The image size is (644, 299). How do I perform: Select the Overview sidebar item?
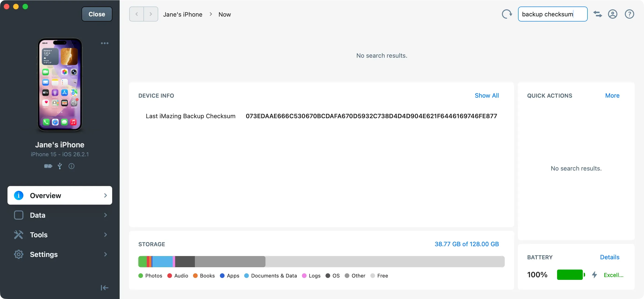pyautogui.click(x=60, y=196)
